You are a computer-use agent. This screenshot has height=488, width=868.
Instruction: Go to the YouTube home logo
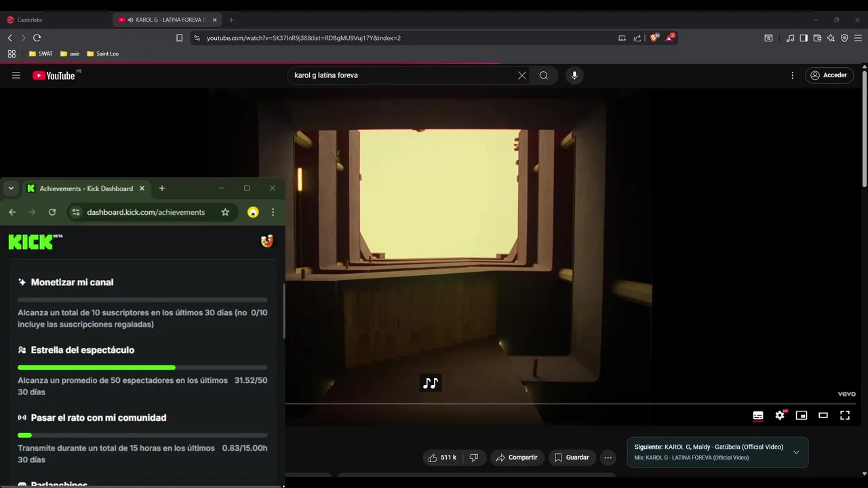54,75
